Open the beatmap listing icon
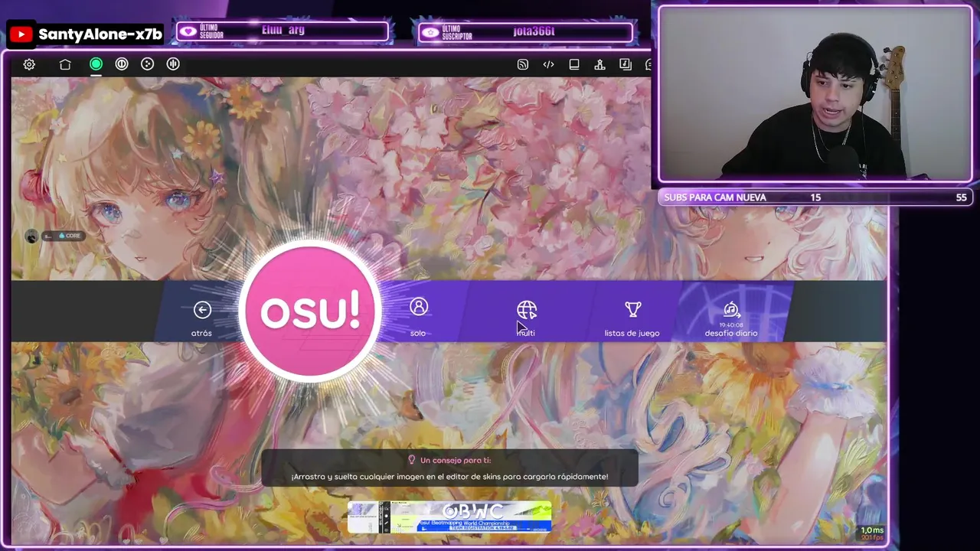The image size is (980, 551). tap(626, 64)
